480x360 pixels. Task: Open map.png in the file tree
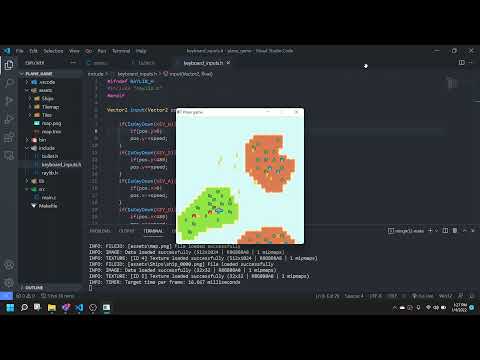coord(50,123)
